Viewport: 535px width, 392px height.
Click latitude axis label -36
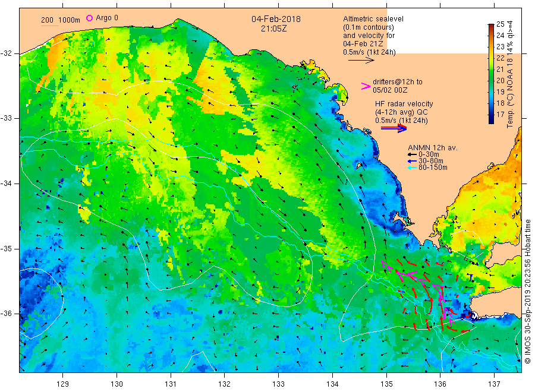[x=6, y=314]
